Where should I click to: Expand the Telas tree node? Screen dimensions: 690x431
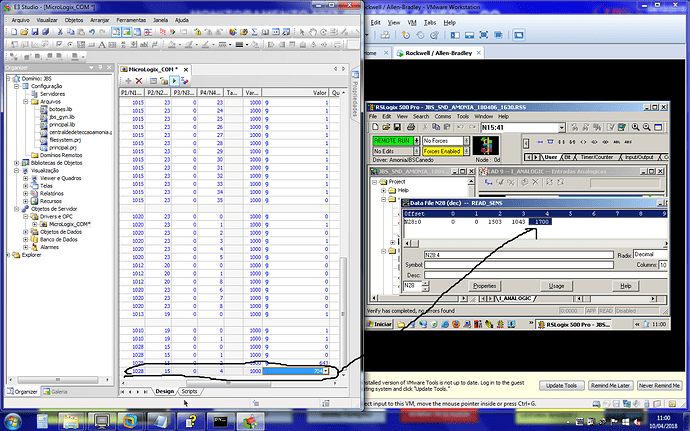tap(25, 186)
